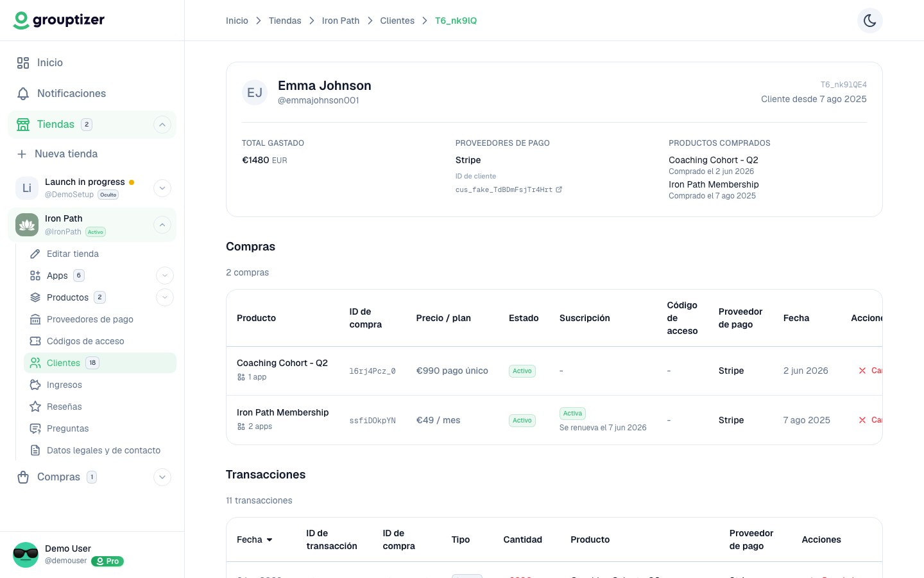
Task: Click the Activo badge in Coaching Cohort row
Action: (522, 371)
